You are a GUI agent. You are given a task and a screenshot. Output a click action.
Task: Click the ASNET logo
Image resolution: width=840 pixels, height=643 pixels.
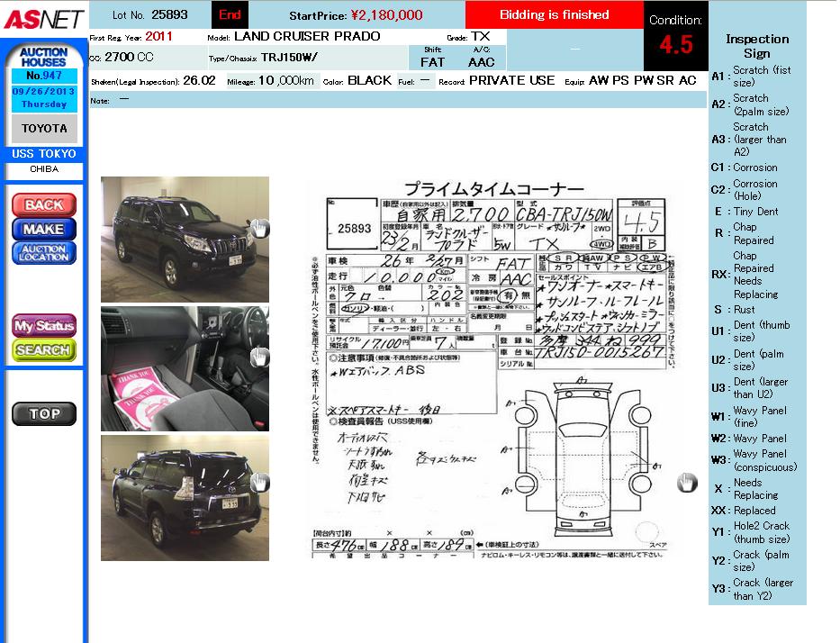point(42,19)
